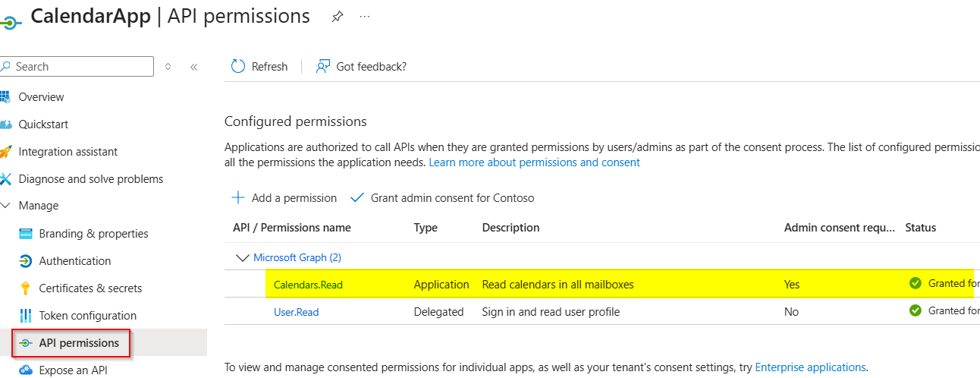Open Diagnose and solve problems

tap(91, 179)
